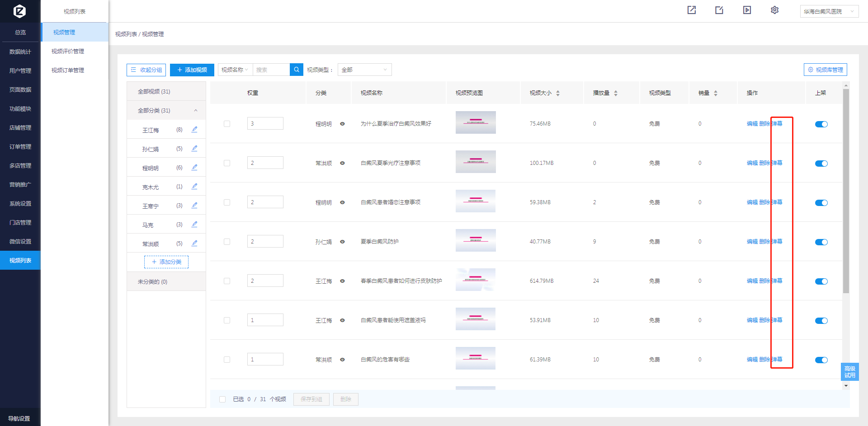Click the external link icon in top bar

click(x=692, y=10)
